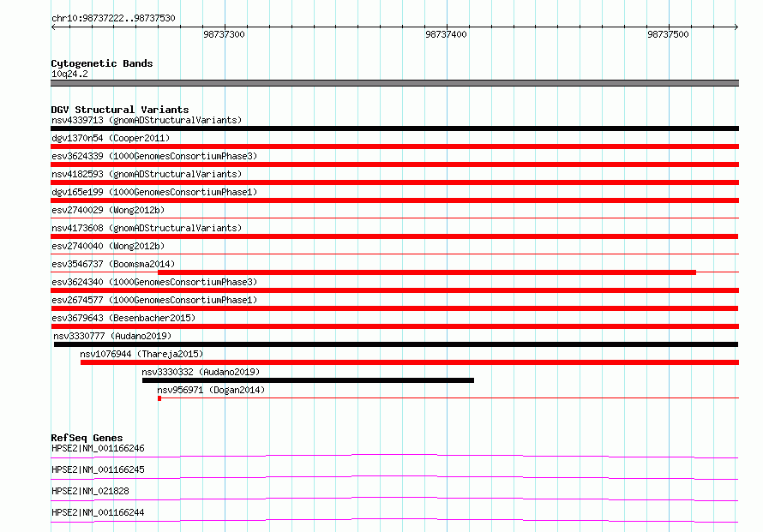This screenshot has width=763, height=532.
Task: Open transcript HPSE2|NM_001166245
Action: (x=98, y=469)
